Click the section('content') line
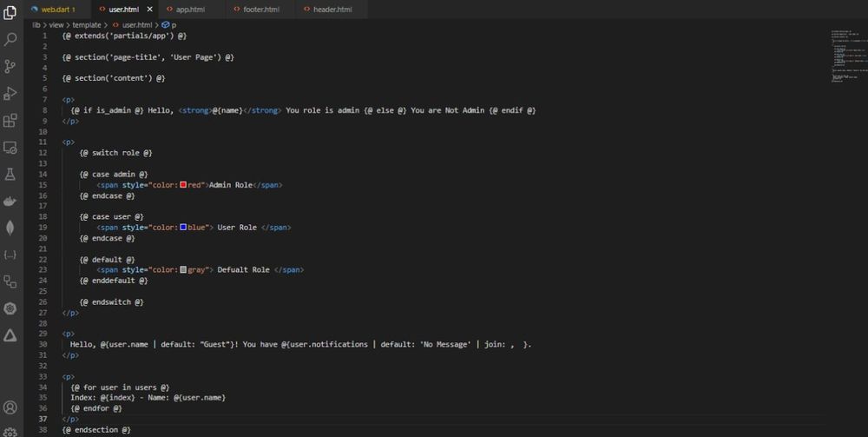This screenshot has height=437, width=868. pos(114,78)
